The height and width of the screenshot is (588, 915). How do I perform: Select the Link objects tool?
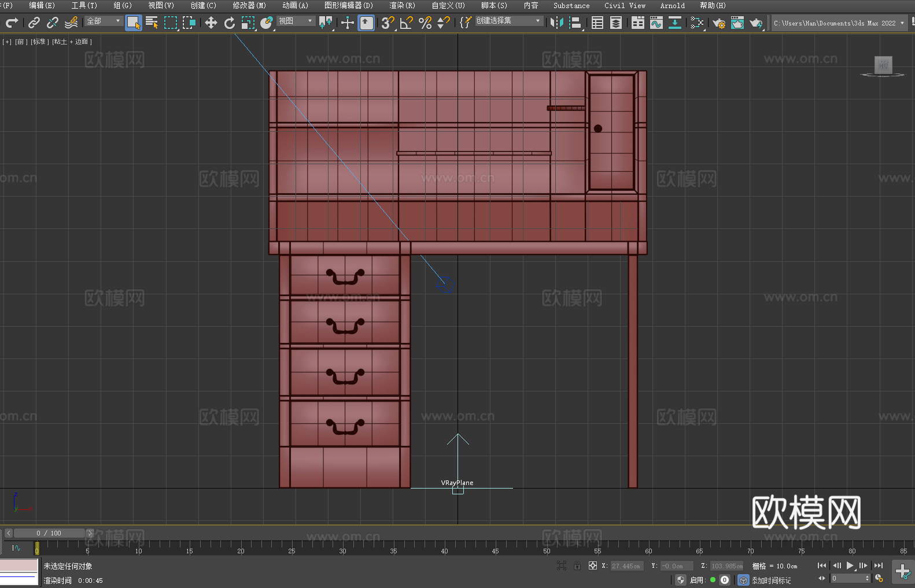coord(34,23)
